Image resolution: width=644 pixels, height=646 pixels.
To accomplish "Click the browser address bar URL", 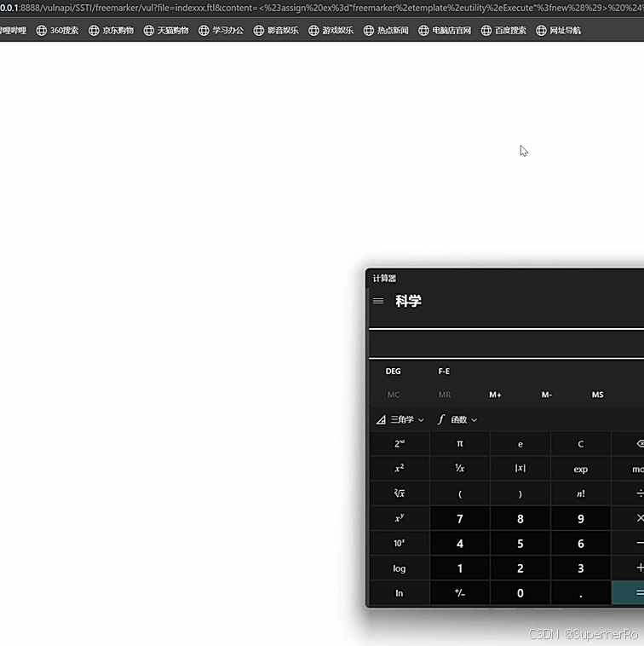I will (322, 8).
